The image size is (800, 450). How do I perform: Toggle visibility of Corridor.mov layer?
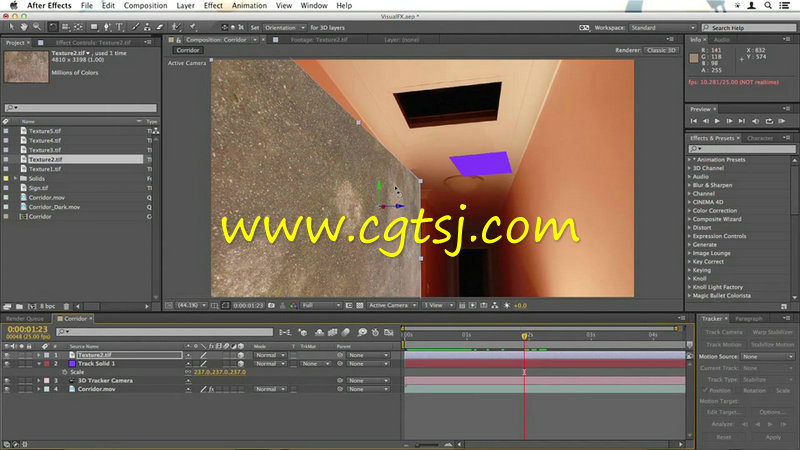(x=7, y=389)
